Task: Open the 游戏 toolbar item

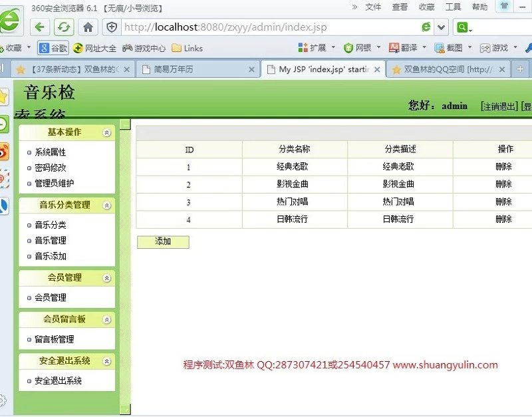Action: click(x=494, y=47)
